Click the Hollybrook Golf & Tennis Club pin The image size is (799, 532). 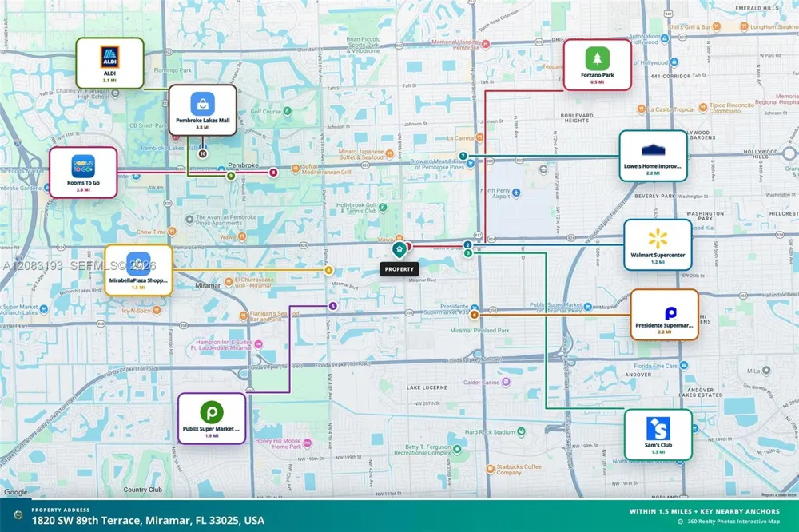tap(383, 208)
